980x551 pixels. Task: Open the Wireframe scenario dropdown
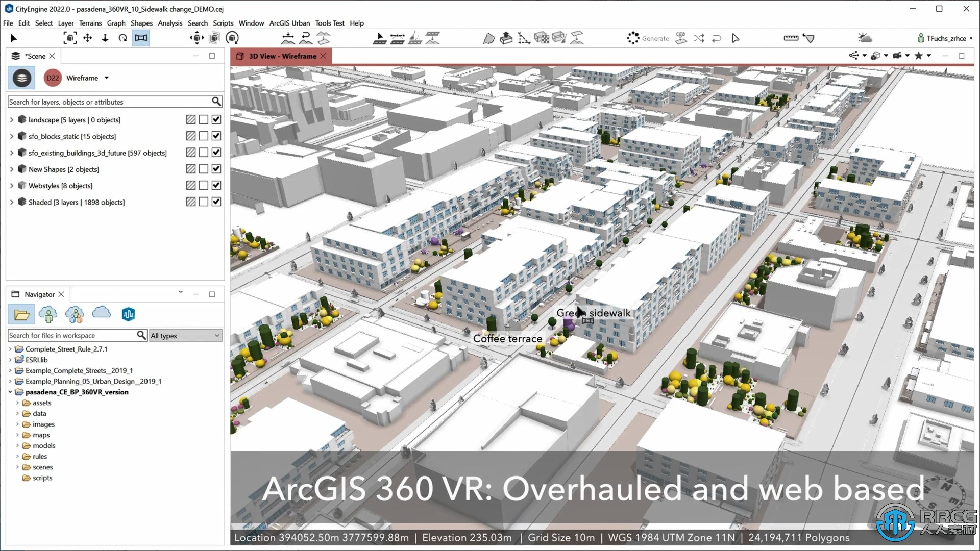107,78
